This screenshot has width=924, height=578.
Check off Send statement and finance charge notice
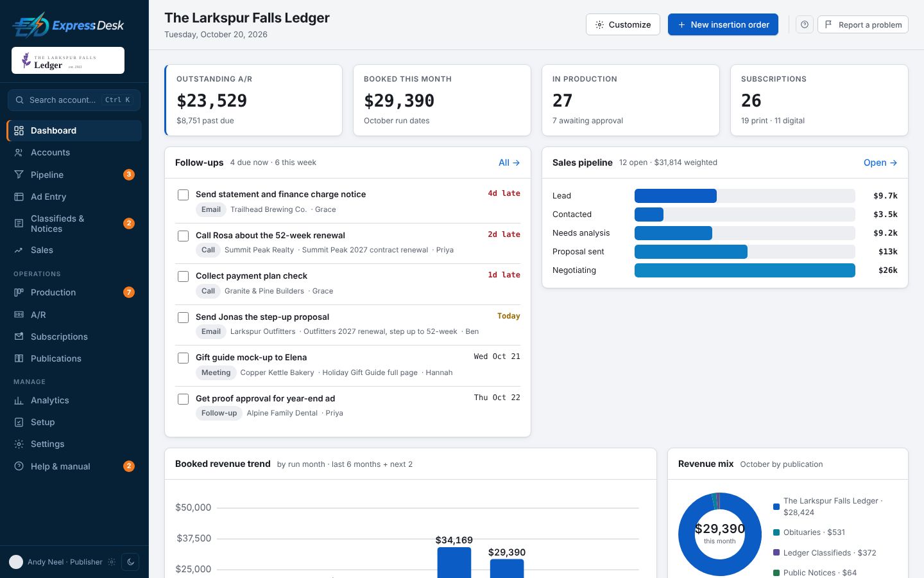[x=183, y=195]
